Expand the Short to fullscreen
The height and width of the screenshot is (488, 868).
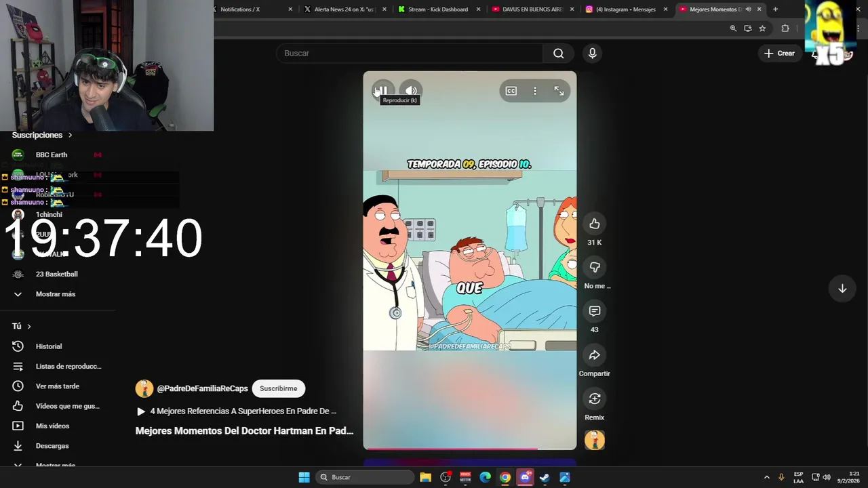(x=559, y=91)
